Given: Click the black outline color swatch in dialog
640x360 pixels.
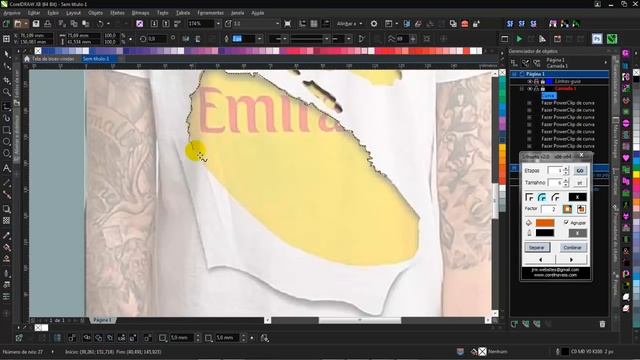Looking at the screenshot, I should [545, 233].
